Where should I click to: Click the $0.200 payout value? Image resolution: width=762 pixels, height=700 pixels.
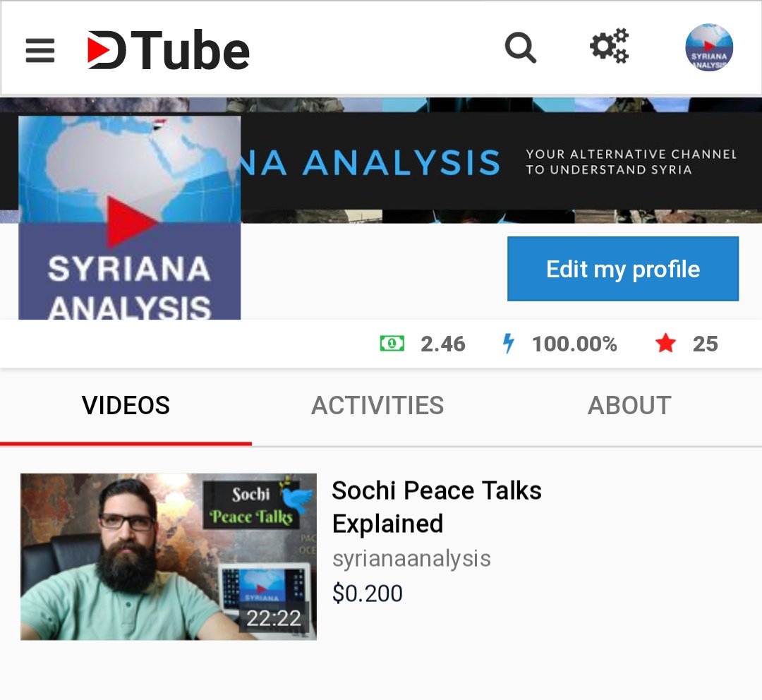[368, 593]
